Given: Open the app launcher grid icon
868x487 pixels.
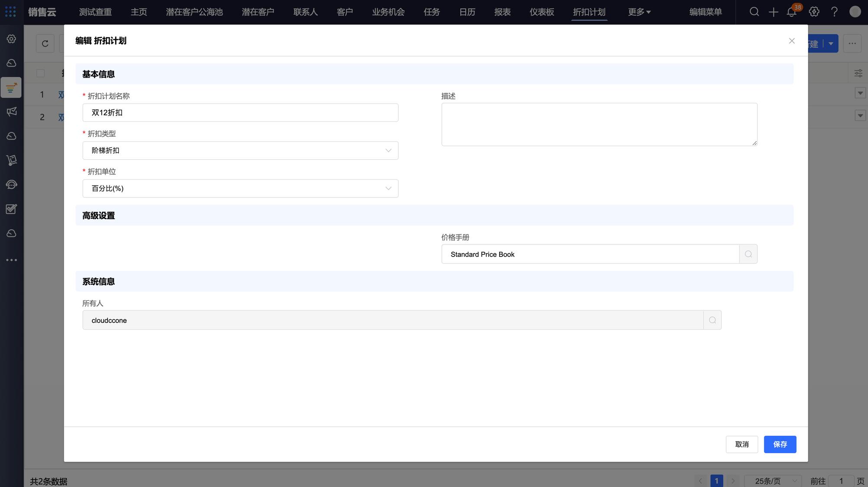Looking at the screenshot, I should 10,12.
